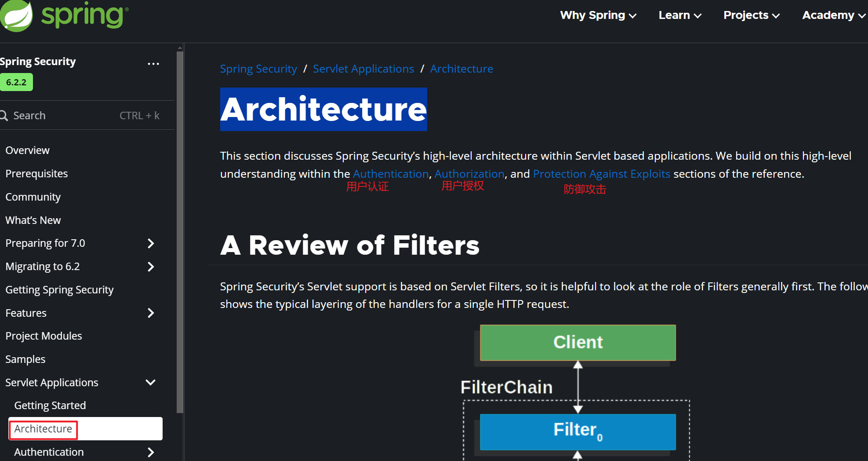Expand the Projects dropdown chevron
This screenshot has height=461, width=868.
click(x=776, y=16)
